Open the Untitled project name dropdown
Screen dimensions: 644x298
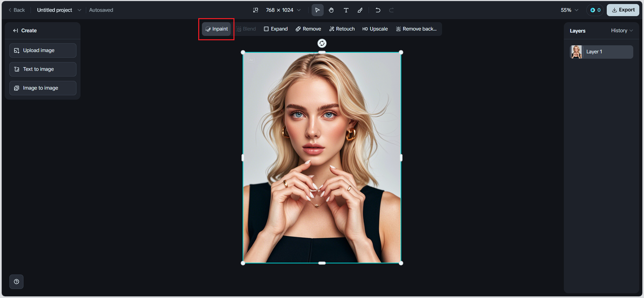tap(59, 10)
